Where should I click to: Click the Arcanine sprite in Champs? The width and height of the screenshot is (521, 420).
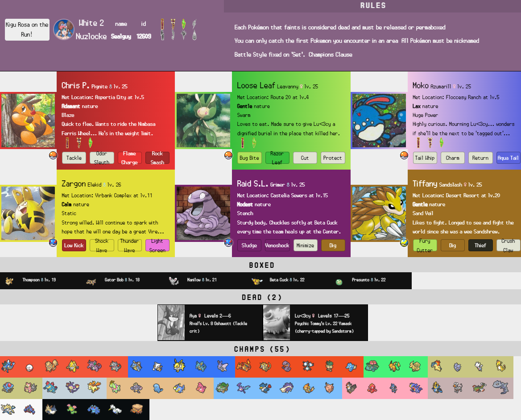coord(51,366)
